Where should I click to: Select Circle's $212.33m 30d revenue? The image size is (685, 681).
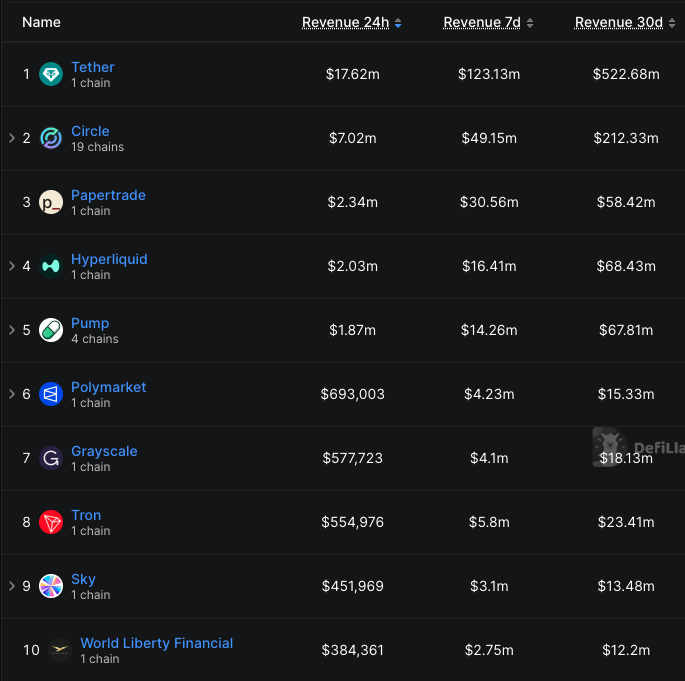coord(626,138)
